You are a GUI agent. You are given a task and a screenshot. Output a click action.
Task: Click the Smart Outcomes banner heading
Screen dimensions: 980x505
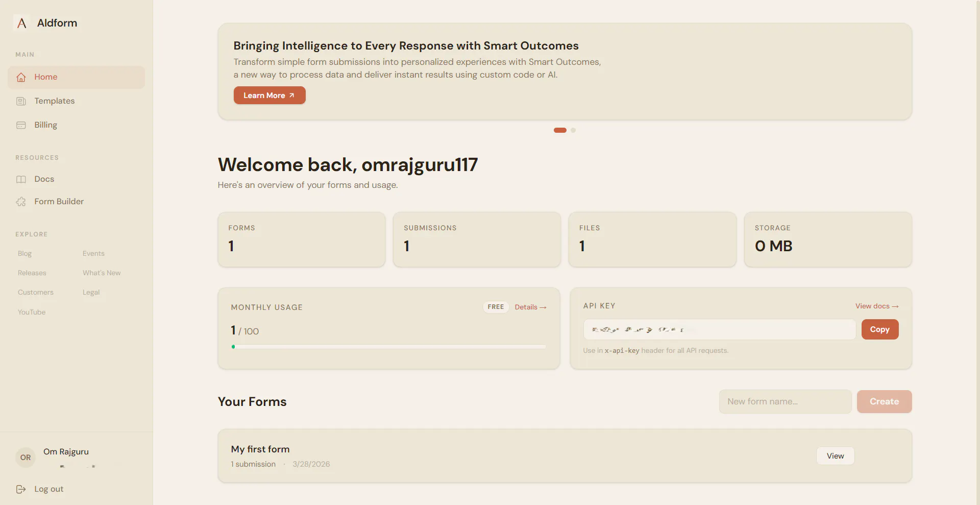(x=406, y=46)
